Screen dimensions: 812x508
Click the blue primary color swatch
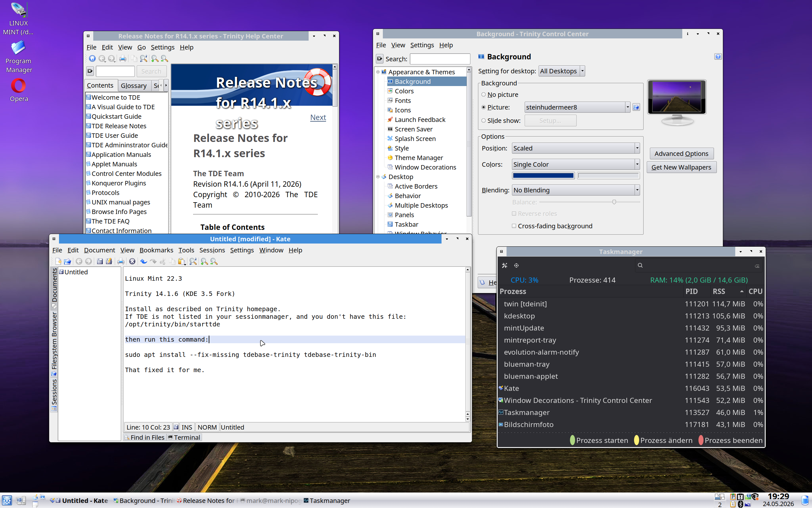543,175
